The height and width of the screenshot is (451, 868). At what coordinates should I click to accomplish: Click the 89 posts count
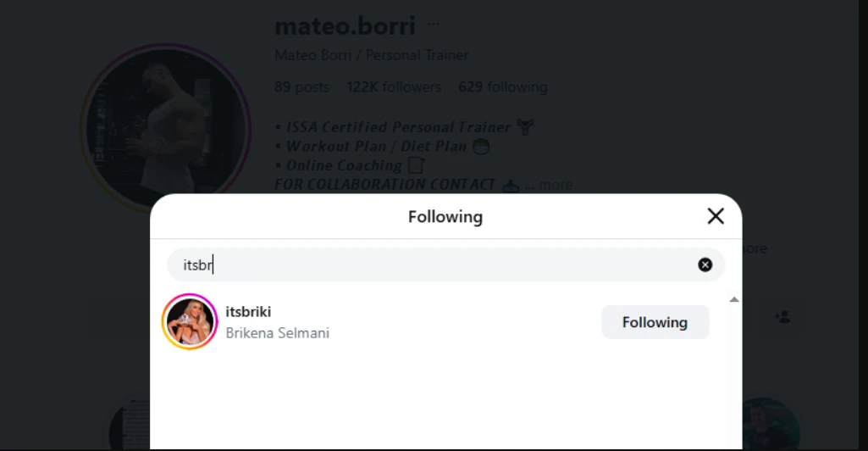tap(301, 86)
